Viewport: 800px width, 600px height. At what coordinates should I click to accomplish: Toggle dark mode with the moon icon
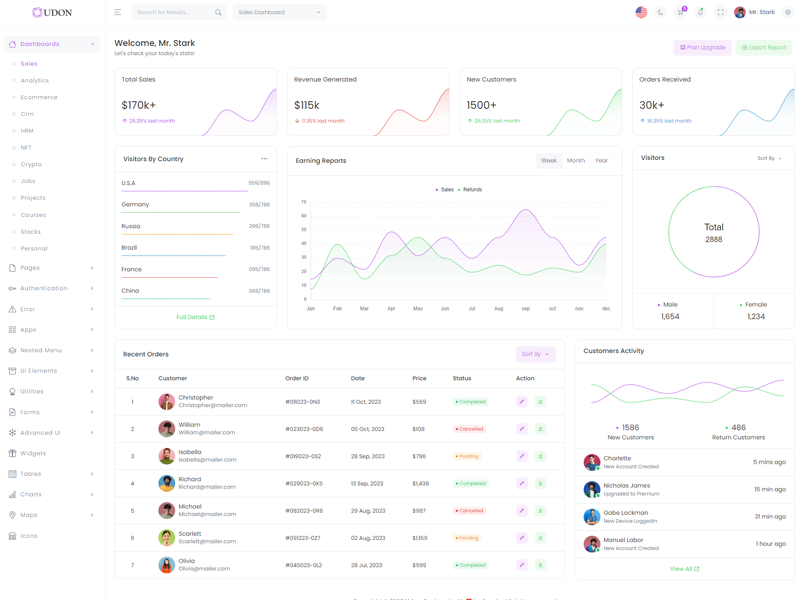pyautogui.click(x=661, y=12)
